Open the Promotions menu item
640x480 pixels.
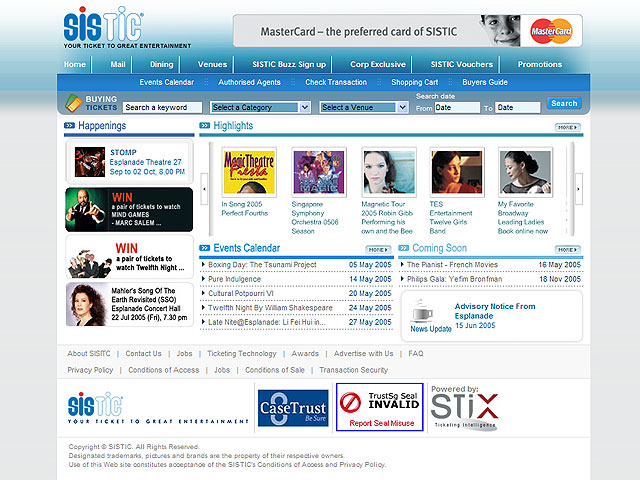[540, 64]
